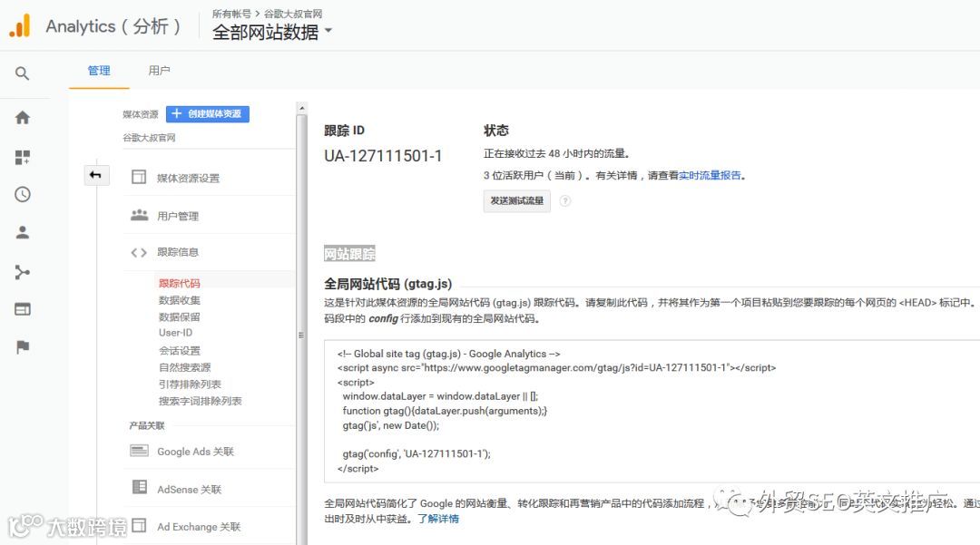Open the 全部网站数据 view dropdown

[272, 31]
